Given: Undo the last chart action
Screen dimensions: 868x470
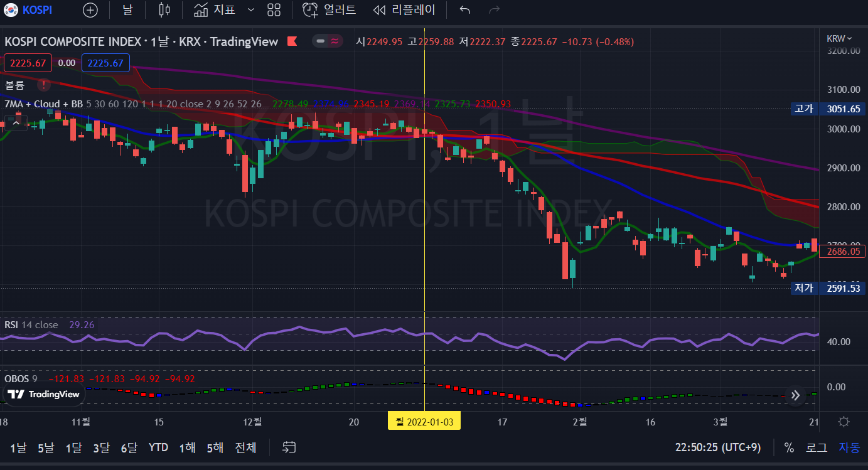Looking at the screenshot, I should click(x=464, y=10).
